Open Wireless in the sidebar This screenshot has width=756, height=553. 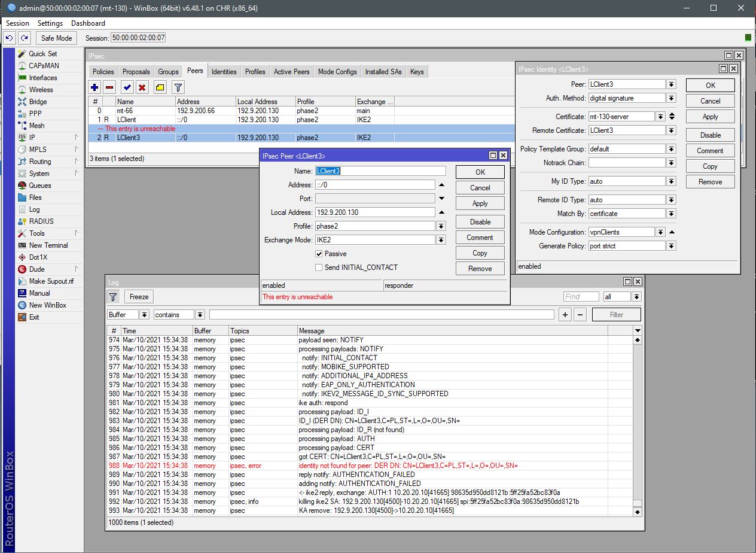pyautogui.click(x=41, y=90)
